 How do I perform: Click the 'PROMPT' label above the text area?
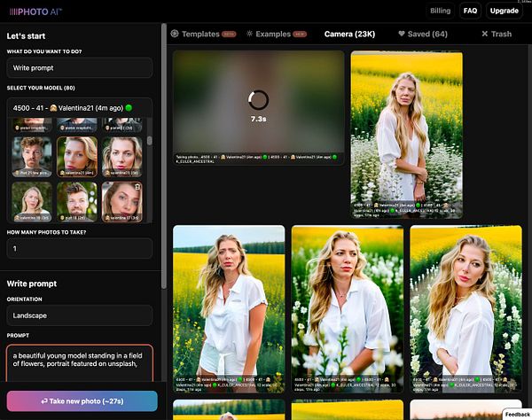18,335
